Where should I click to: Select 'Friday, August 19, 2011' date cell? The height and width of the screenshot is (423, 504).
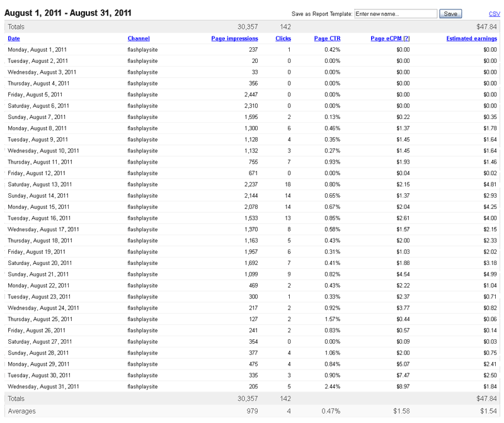[37, 252]
